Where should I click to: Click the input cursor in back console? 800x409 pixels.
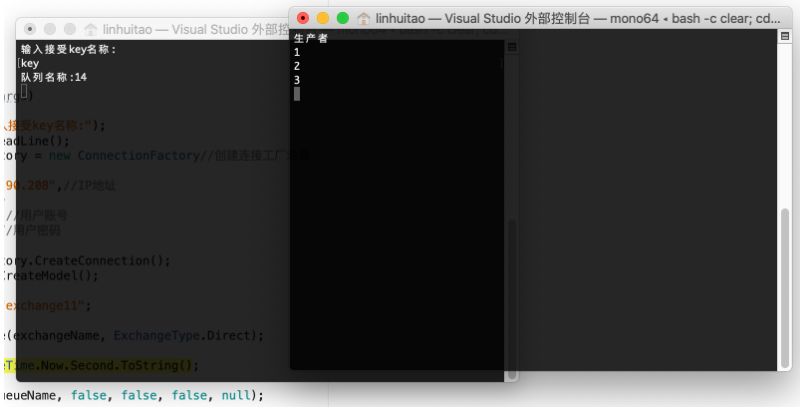tap(24, 91)
